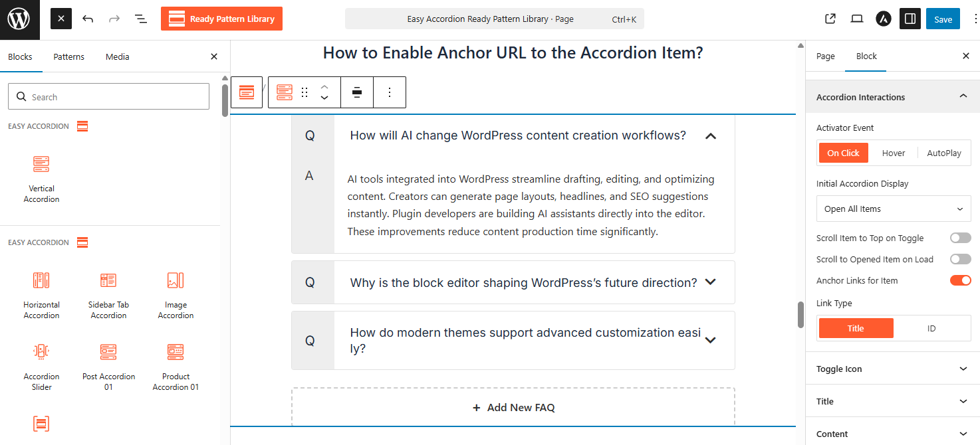The width and height of the screenshot is (980, 445).
Task: Switch to the Page settings tab
Action: click(x=825, y=56)
